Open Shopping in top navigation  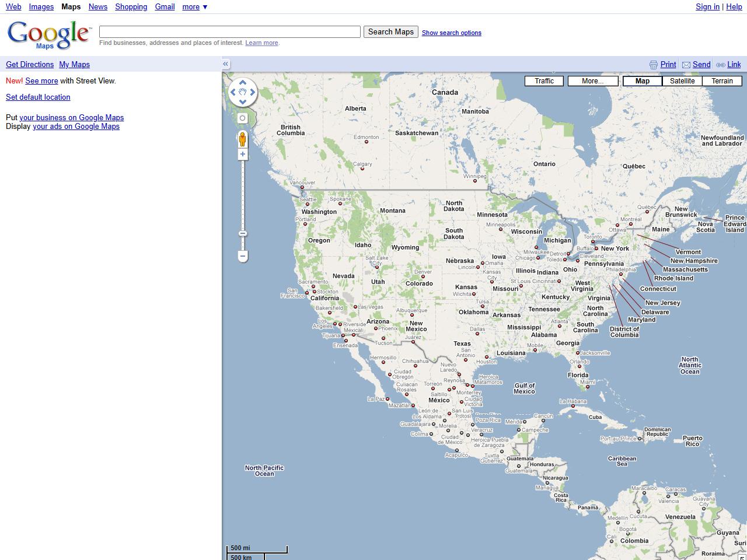(131, 7)
